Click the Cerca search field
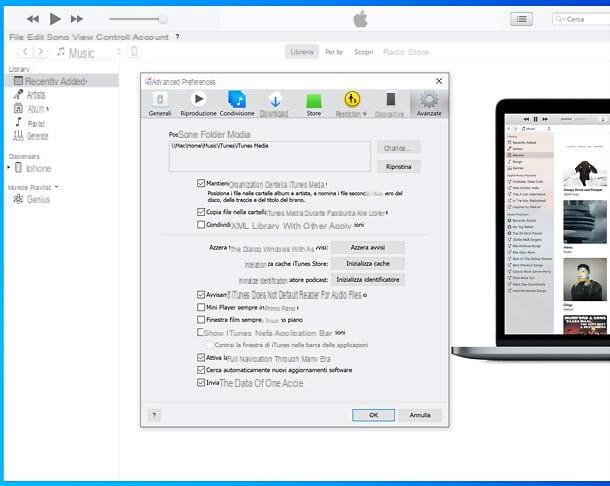This screenshot has height=486, width=610. pyautogui.click(x=581, y=19)
